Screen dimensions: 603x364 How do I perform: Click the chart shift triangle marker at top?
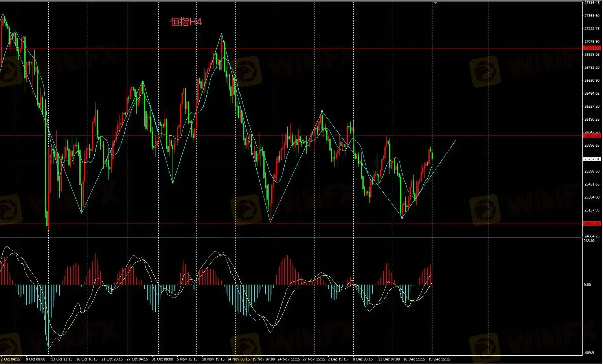tap(435, 3)
